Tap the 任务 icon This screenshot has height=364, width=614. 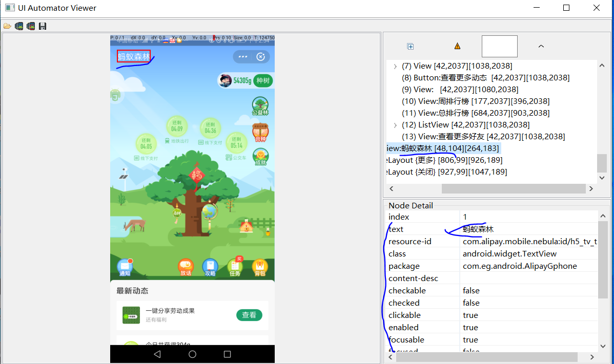click(235, 267)
